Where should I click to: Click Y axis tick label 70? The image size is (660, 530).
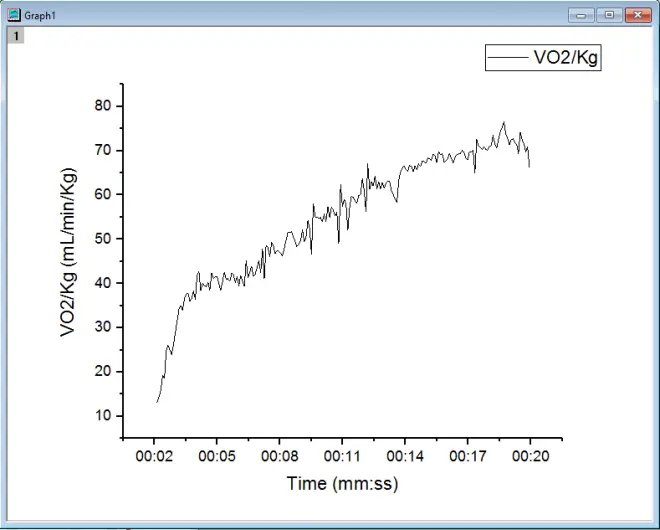pyautogui.click(x=103, y=150)
